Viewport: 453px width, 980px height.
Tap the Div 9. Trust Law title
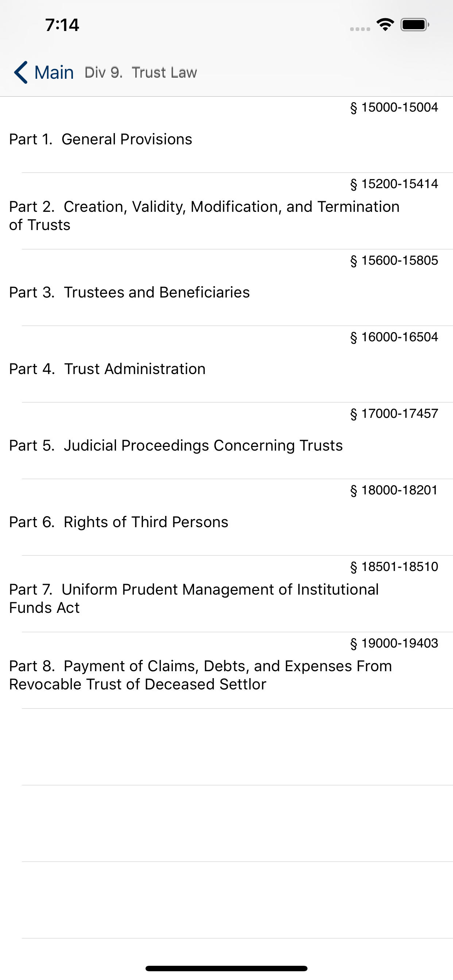click(141, 72)
